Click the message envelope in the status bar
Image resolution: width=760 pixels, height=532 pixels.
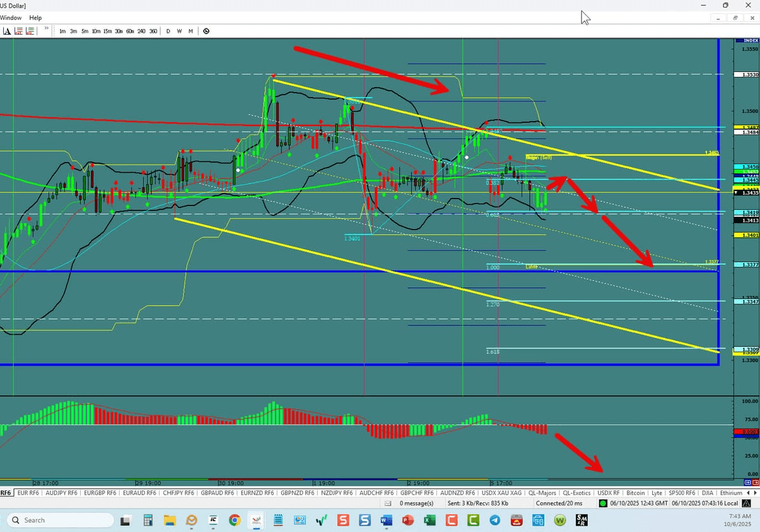(388, 503)
